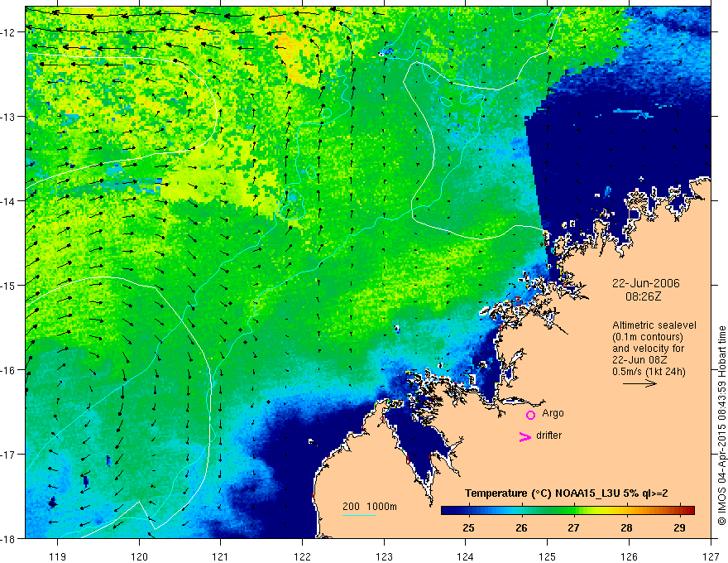Click the dark red end of temperature colorbar
The height and width of the screenshot is (563, 728).
[x=690, y=511]
